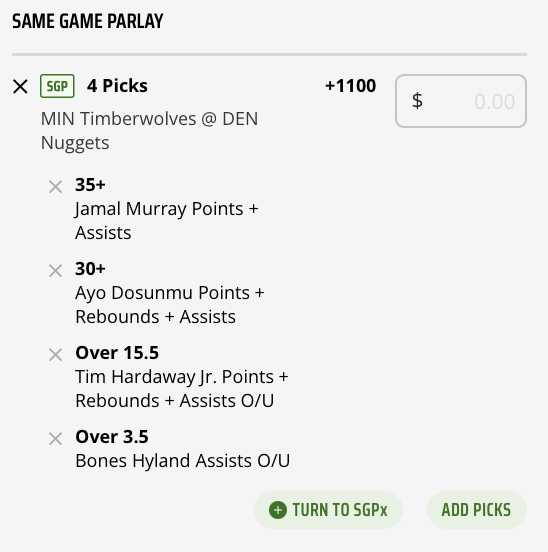Image resolution: width=548 pixels, height=552 pixels.
Task: Click the Over 15.5 line label
Action: pyautogui.click(x=117, y=353)
